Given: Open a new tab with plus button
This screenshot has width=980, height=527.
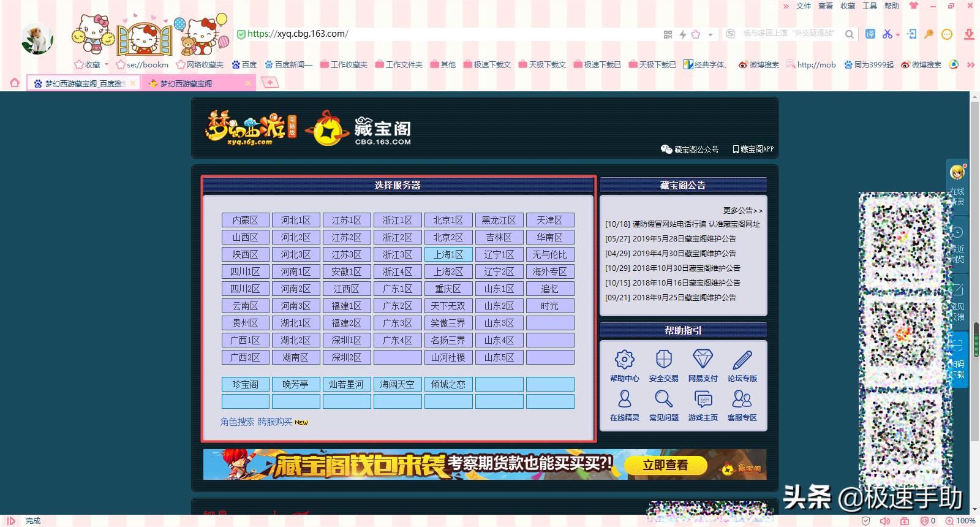Looking at the screenshot, I should point(269,82).
